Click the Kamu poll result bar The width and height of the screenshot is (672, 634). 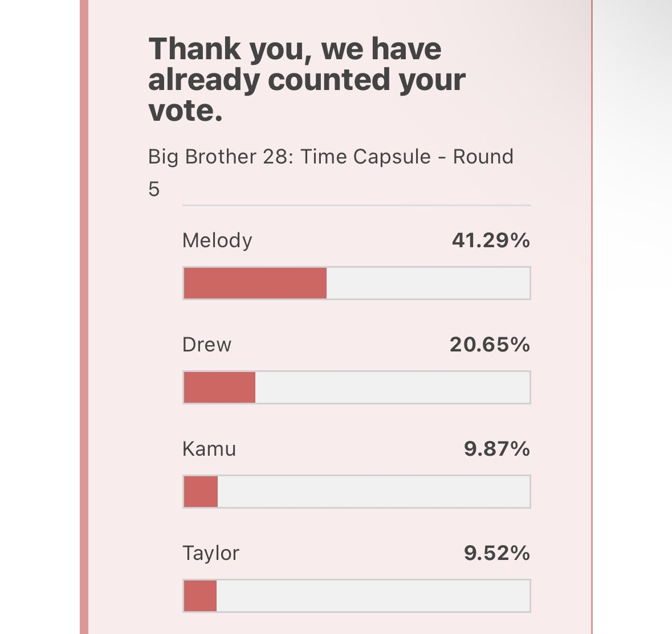[357, 492]
